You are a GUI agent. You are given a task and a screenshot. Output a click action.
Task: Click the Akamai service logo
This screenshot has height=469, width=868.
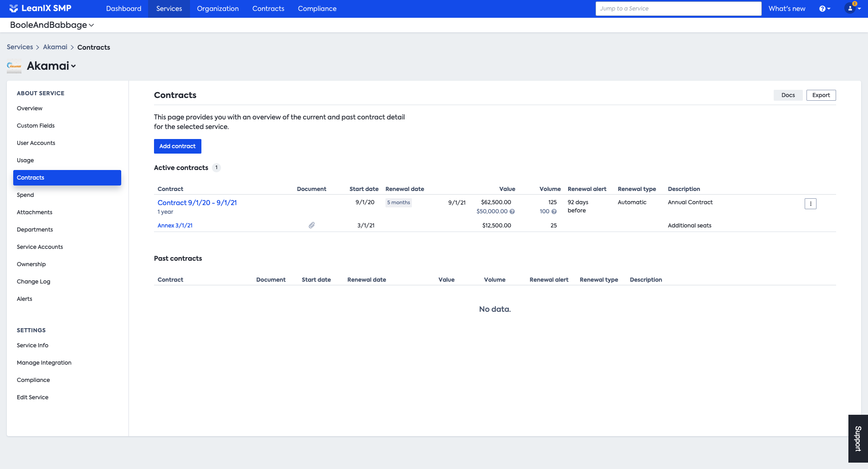(14, 66)
